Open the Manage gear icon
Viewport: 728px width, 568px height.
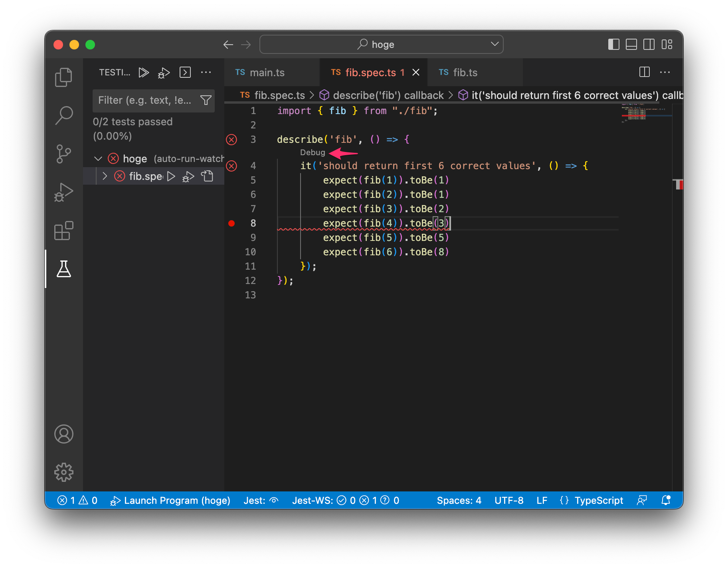tap(63, 472)
